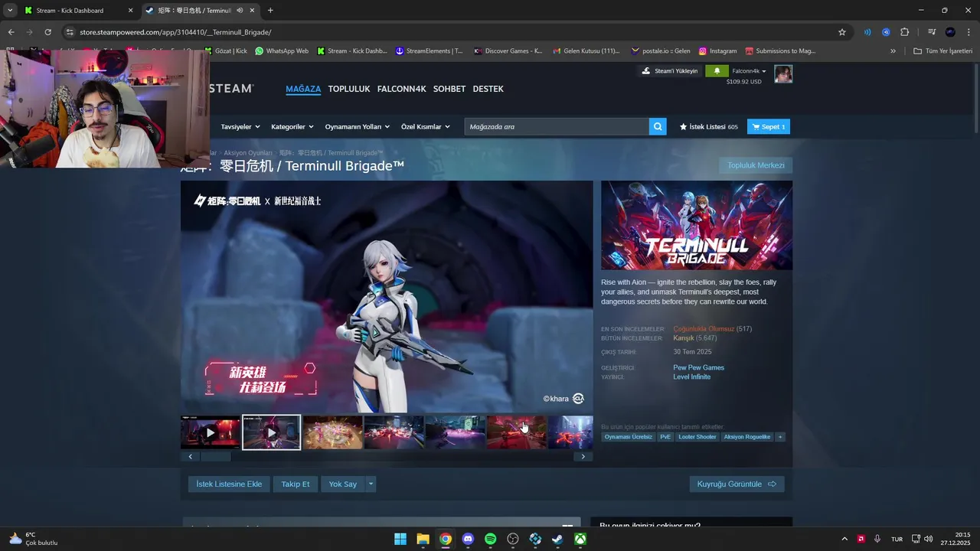
Task: Click İstek Listesine Ekle button
Action: [229, 484]
